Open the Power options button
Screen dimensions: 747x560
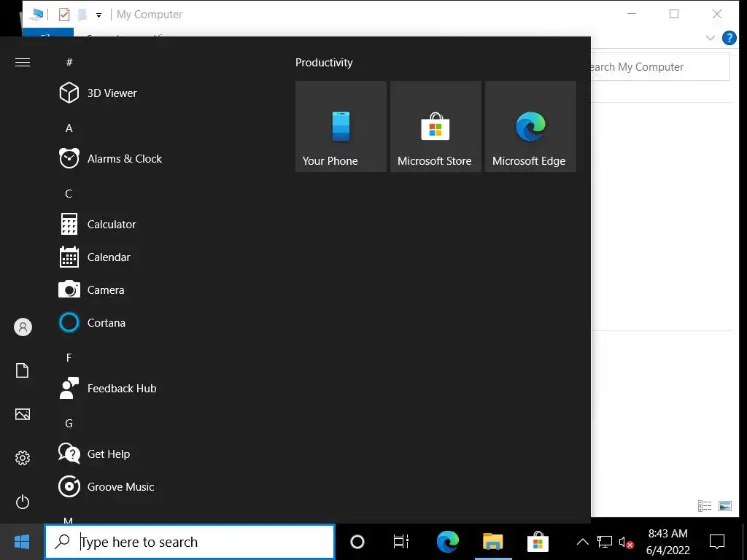pos(23,502)
